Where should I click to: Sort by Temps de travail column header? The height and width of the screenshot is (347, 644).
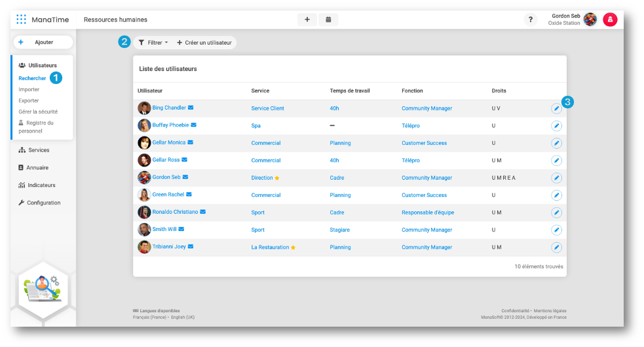click(x=350, y=91)
